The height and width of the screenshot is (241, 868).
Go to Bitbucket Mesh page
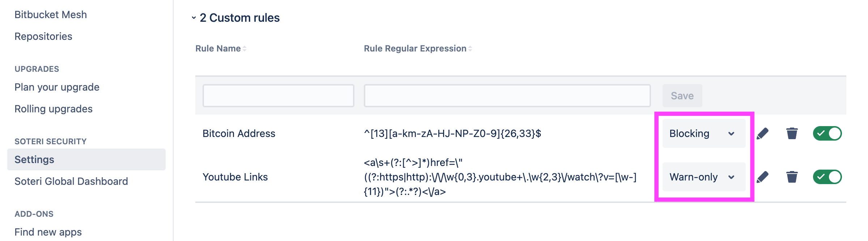[x=51, y=14]
